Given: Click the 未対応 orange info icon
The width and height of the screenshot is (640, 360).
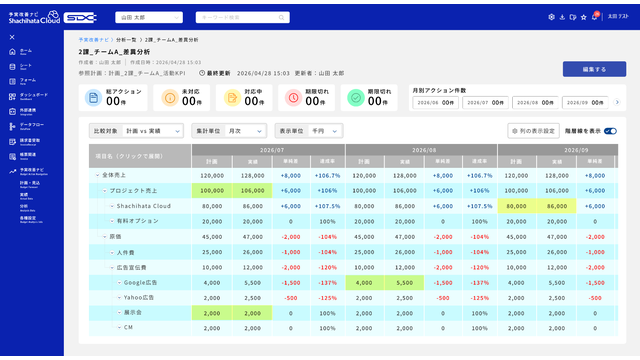Looking at the screenshot, I should 170,98.
